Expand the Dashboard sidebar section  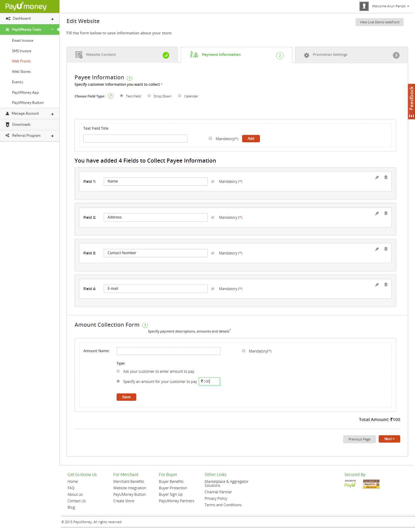click(x=52, y=19)
